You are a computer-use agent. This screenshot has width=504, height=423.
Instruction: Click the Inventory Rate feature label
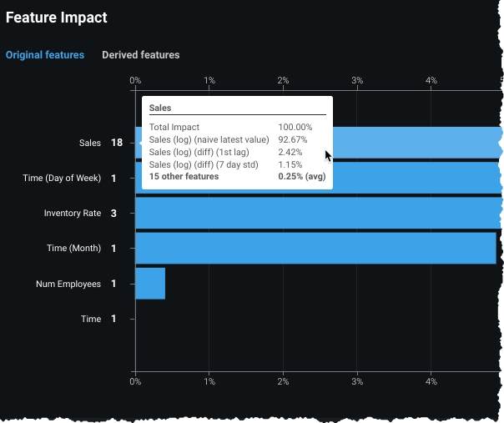[x=73, y=213]
